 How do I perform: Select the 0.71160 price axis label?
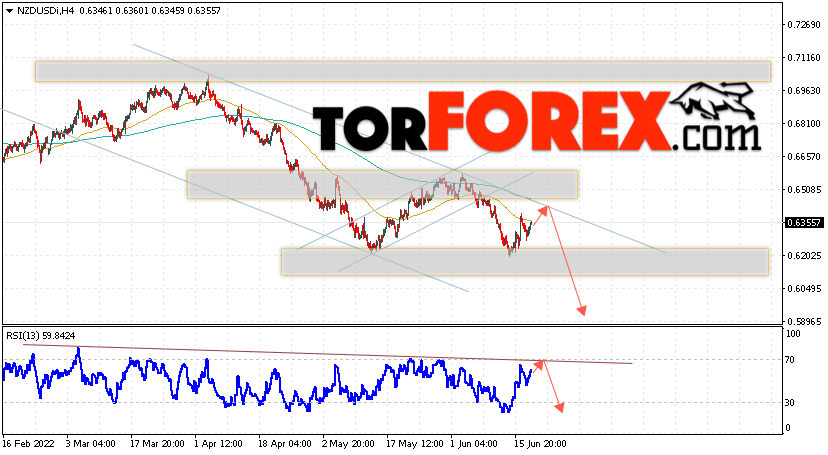(804, 58)
